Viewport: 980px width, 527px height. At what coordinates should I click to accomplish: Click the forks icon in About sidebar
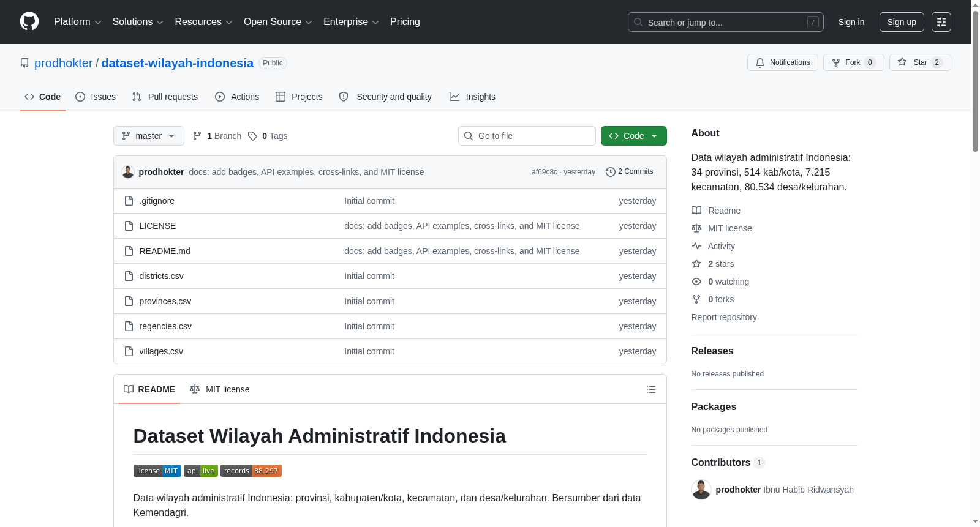696,299
